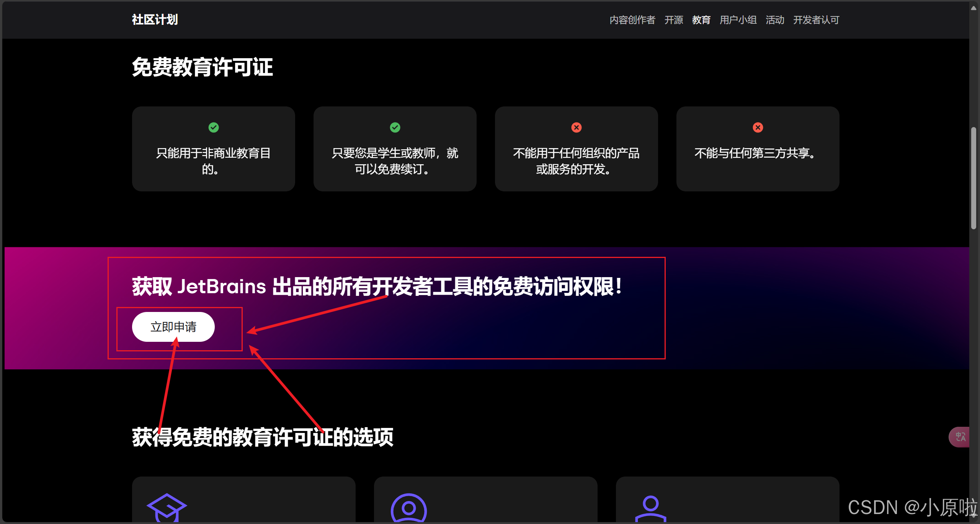Click the translate floating icon

coord(960,437)
